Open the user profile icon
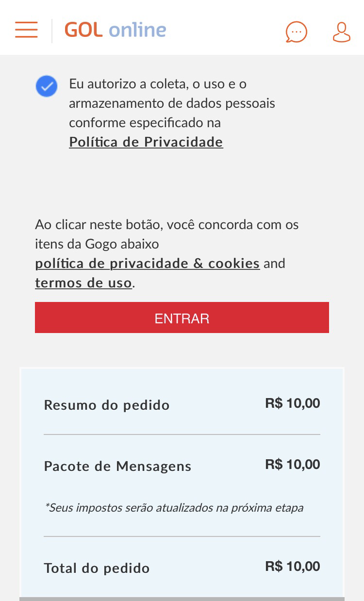This screenshot has height=601, width=364. 341,33
